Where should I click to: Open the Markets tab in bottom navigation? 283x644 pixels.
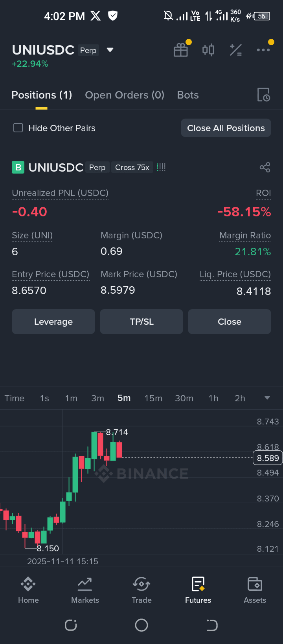click(x=85, y=590)
